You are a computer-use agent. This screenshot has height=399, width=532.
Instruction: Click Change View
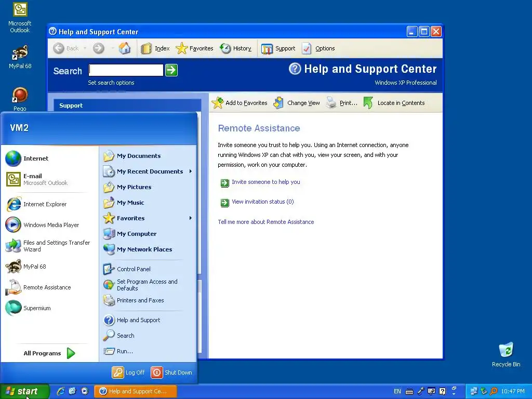[x=297, y=103]
